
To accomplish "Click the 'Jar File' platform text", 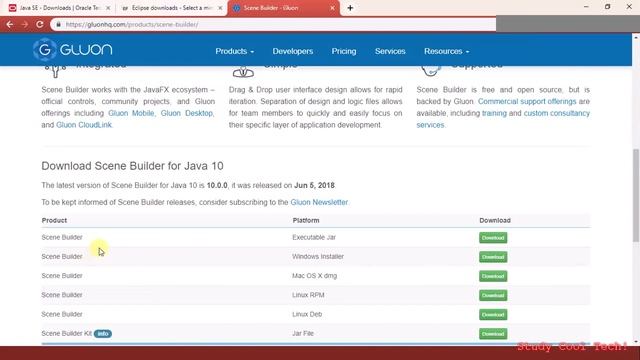I will click(303, 333).
